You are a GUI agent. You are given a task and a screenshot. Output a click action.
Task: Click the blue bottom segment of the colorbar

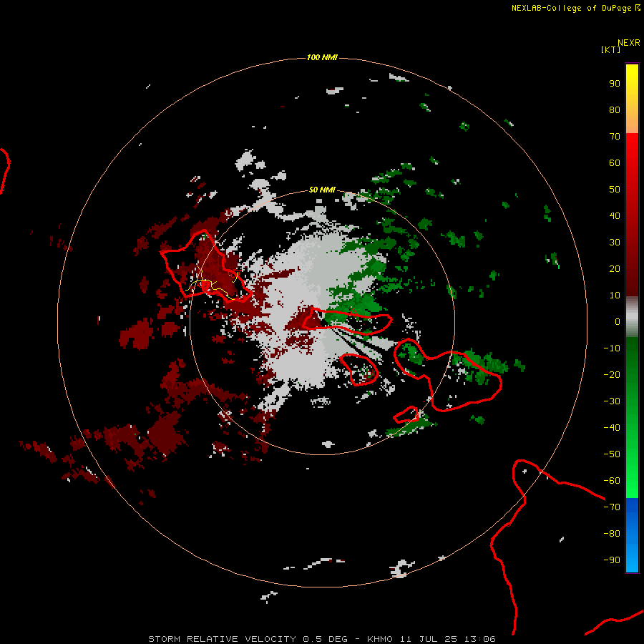[632, 535]
